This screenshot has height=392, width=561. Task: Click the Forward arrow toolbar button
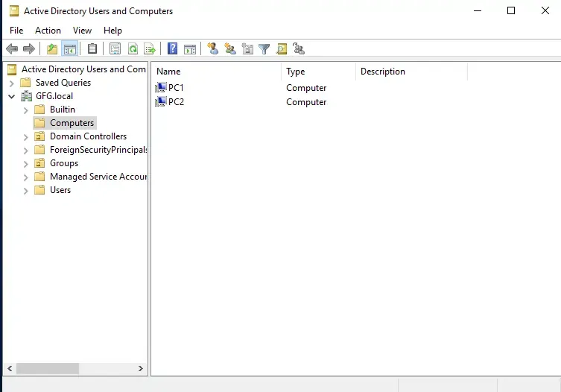(28, 48)
